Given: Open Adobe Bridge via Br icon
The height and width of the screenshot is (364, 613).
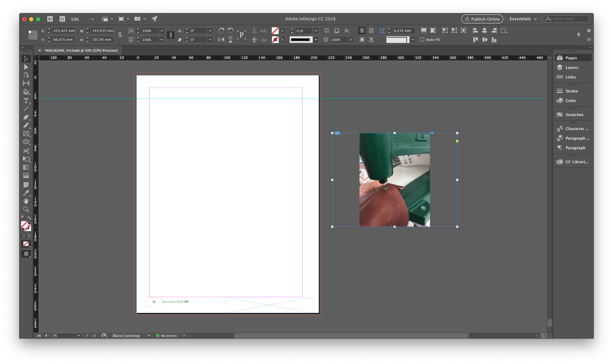Looking at the screenshot, I should pos(50,19).
